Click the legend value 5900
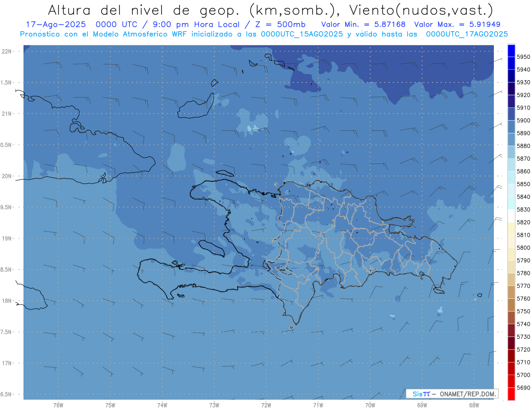The image size is (532, 411). (523, 121)
